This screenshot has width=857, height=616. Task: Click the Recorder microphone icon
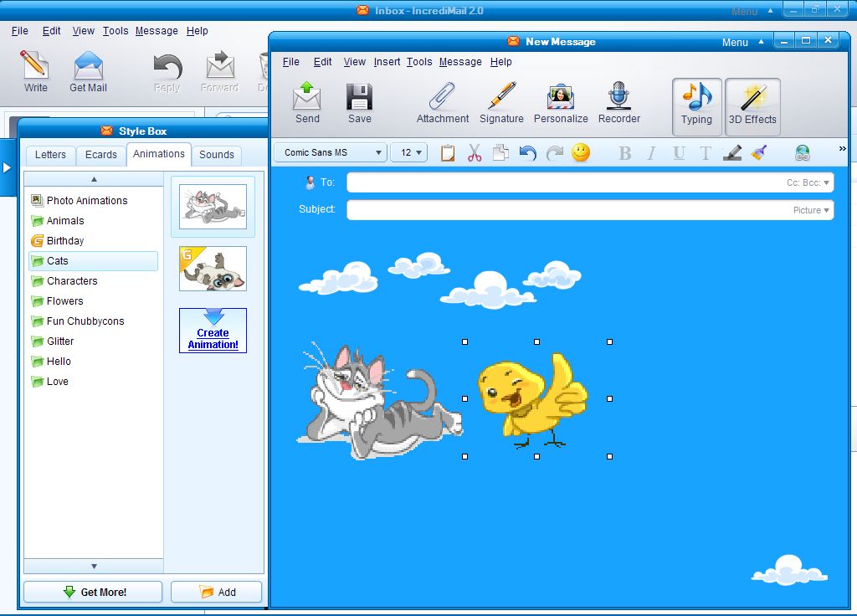(x=618, y=103)
